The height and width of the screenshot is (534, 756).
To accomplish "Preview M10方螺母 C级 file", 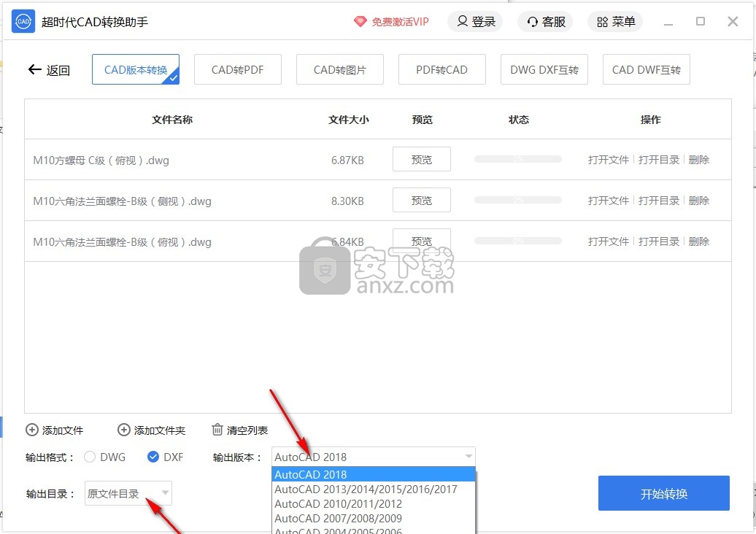I will pos(422,159).
